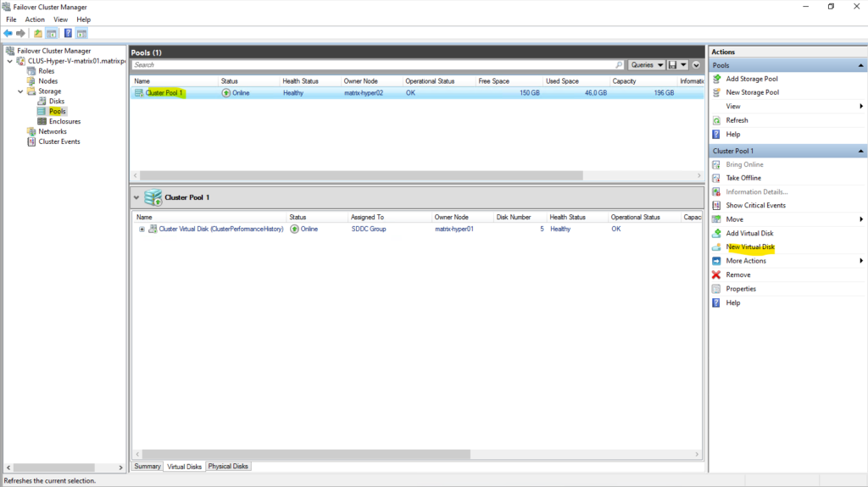Image resolution: width=868 pixels, height=487 pixels.
Task: Select New Virtual Disk action
Action: pos(750,247)
